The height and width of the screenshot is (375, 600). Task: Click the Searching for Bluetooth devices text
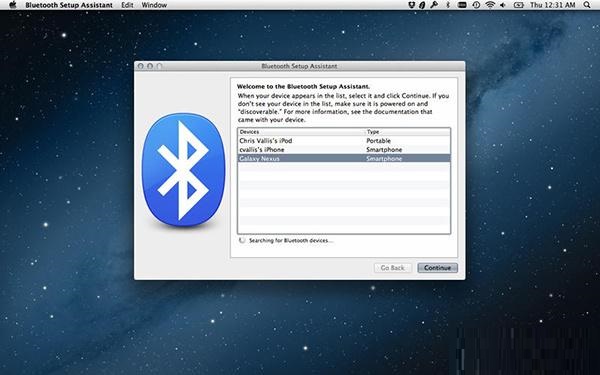[291, 240]
